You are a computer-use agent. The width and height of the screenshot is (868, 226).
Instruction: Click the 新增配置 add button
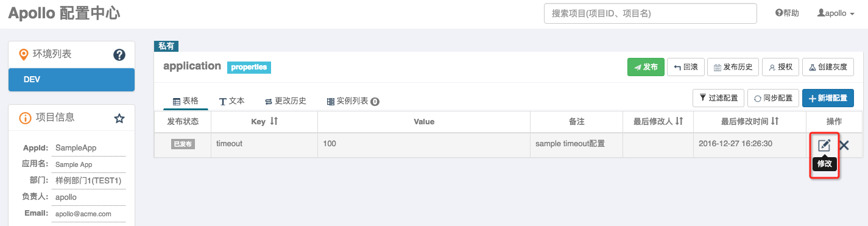[828, 98]
